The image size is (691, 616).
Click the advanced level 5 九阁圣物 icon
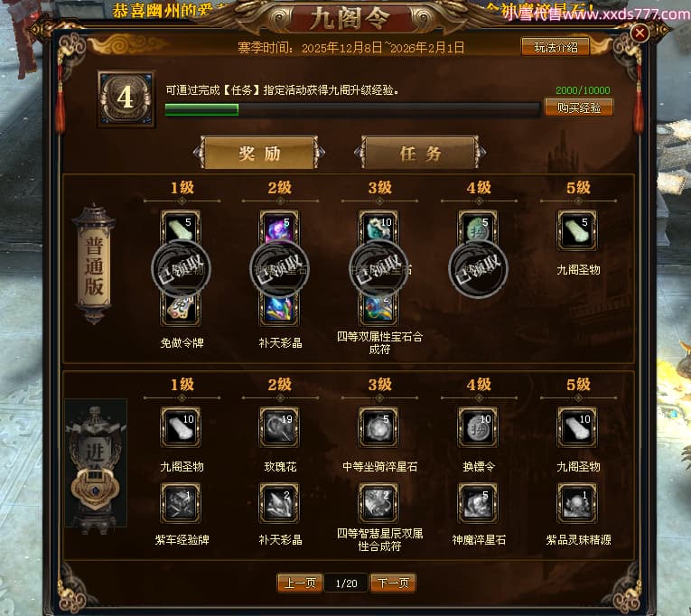point(577,427)
